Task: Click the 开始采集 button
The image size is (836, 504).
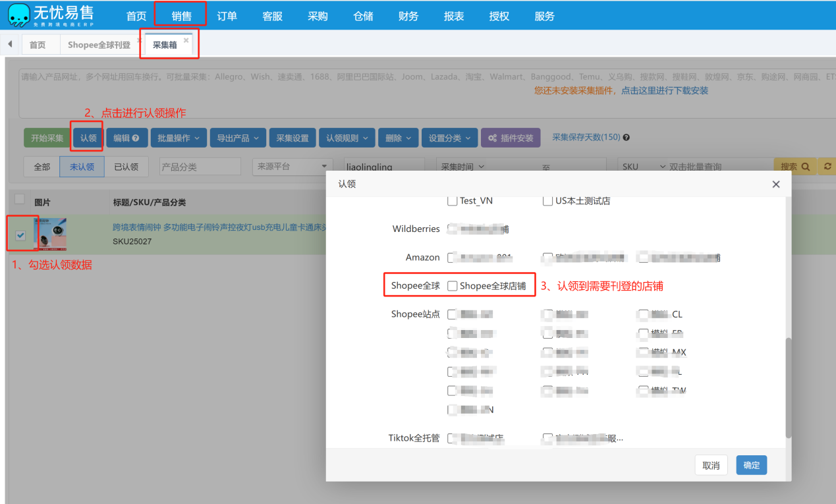Action: click(x=47, y=138)
